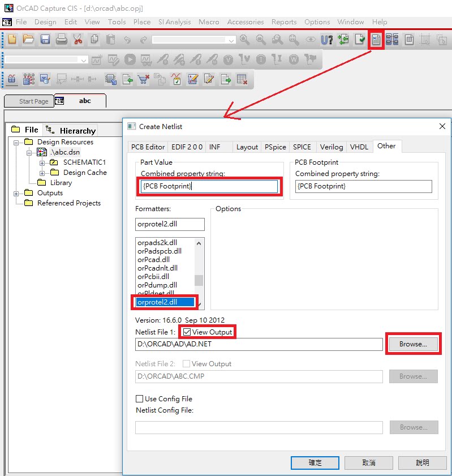The height and width of the screenshot is (476, 452).
Task: Click the Create Netlist toolbar icon
Action: click(376, 40)
